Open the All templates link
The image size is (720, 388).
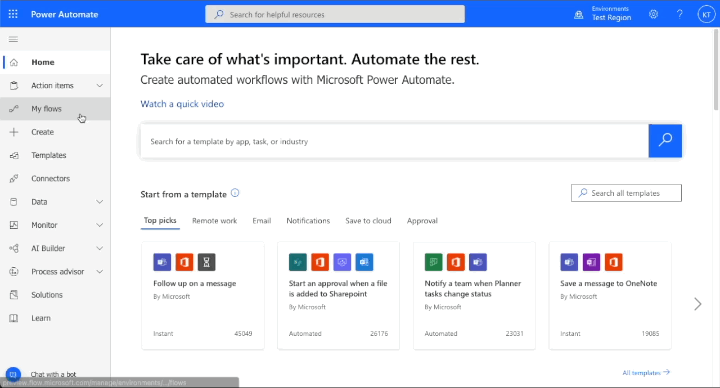646,372
